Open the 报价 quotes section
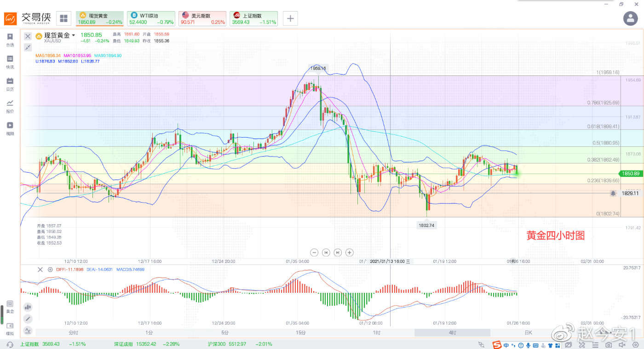This screenshot has height=349, width=644. pos(10,106)
